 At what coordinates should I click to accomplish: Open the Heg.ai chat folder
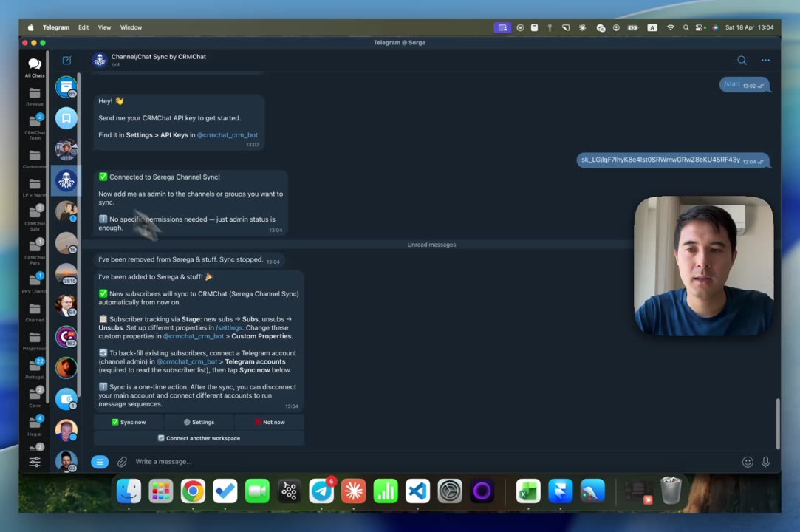click(35, 426)
